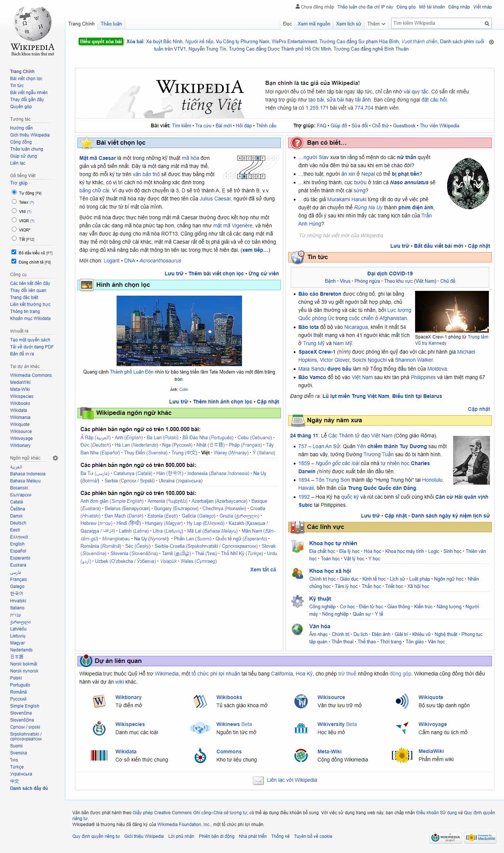Click the envelope contact icon
The height and width of the screenshot is (853, 504).
point(258,780)
